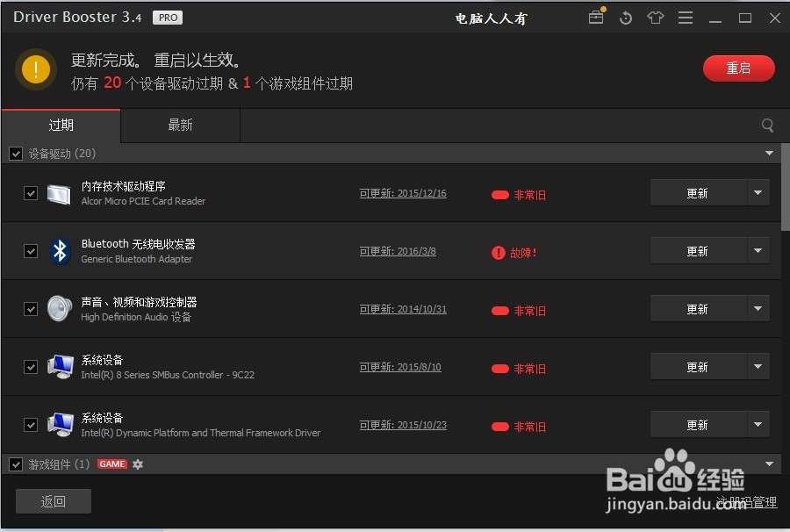Click the 返回 button
Viewport: 790px width, 532px height.
point(54,501)
